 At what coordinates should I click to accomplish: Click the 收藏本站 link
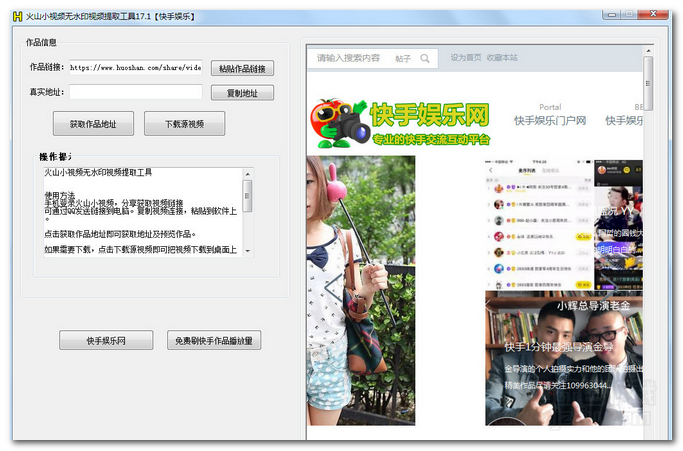click(502, 58)
